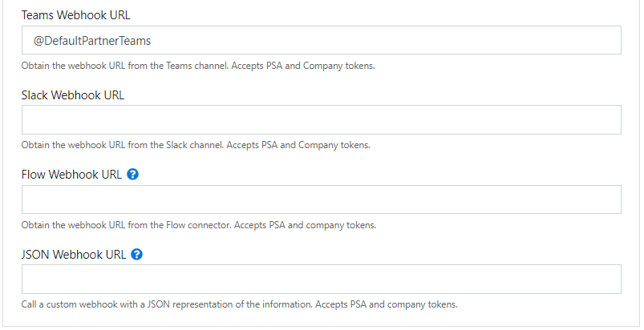Click the Teams channel helper text line
This screenshot has width=644, height=330.
(198, 66)
